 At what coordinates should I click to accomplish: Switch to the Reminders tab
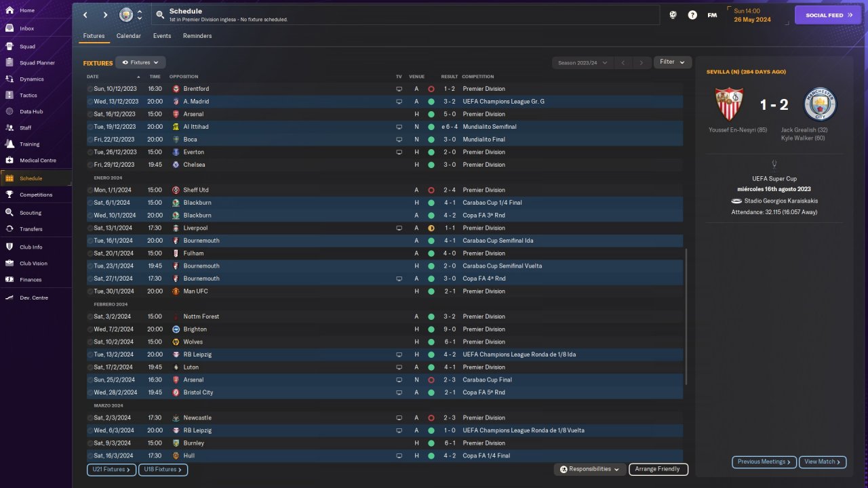pos(197,36)
